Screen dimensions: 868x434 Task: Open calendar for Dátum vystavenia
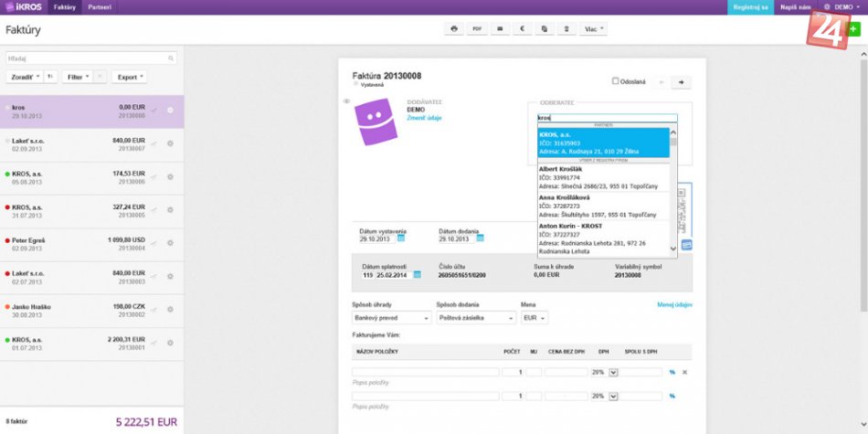[400, 238]
